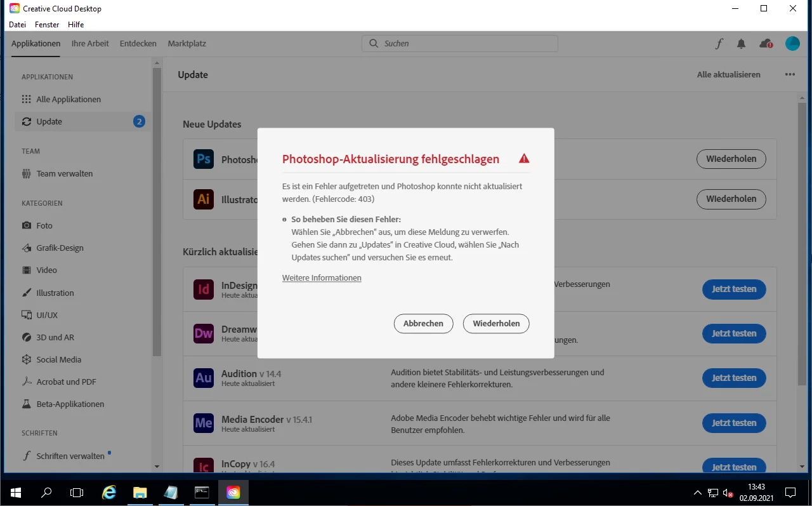The height and width of the screenshot is (506, 812).
Task: Click Jetzt testen for InDesign
Action: point(734,289)
